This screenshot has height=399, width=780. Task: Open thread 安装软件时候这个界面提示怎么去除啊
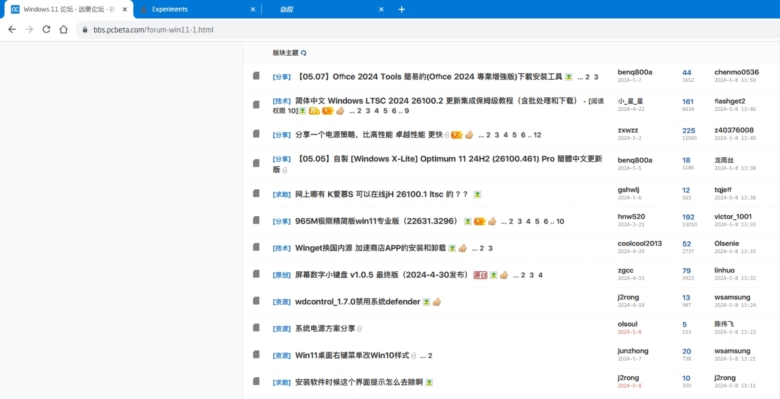[x=359, y=382]
